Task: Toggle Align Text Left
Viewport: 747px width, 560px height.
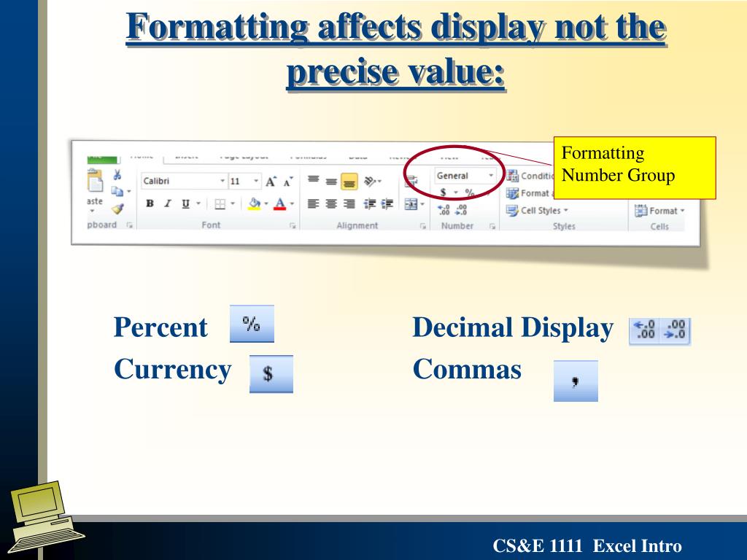Action: pyautogui.click(x=313, y=204)
